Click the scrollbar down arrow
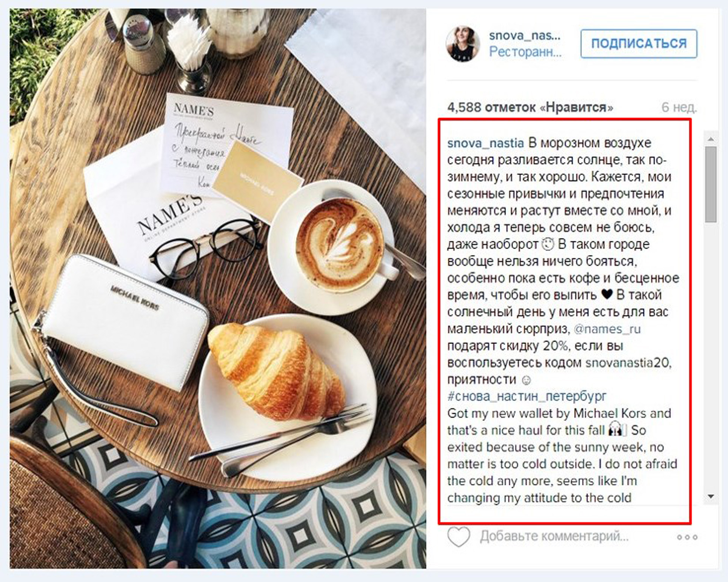Screen dimensions: 728x582 pyautogui.click(x=711, y=496)
